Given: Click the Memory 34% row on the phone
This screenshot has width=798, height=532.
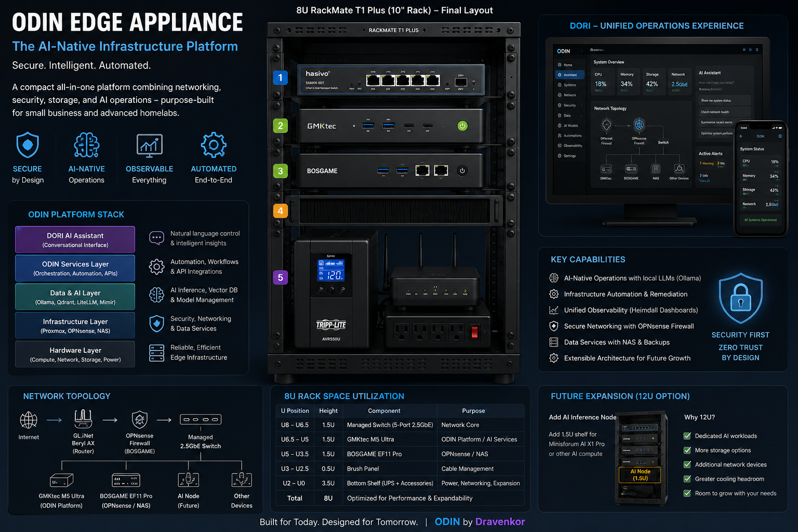Looking at the screenshot, I should (760, 176).
